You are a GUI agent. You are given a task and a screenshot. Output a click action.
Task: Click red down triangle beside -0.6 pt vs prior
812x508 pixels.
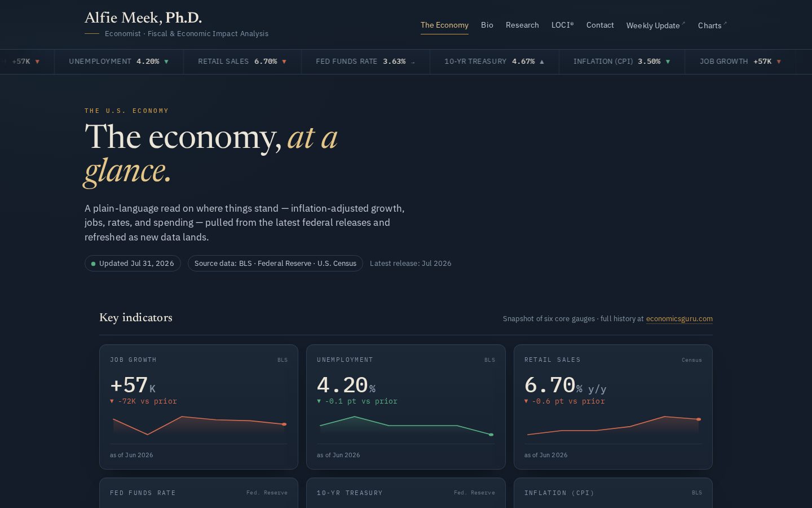(526, 401)
